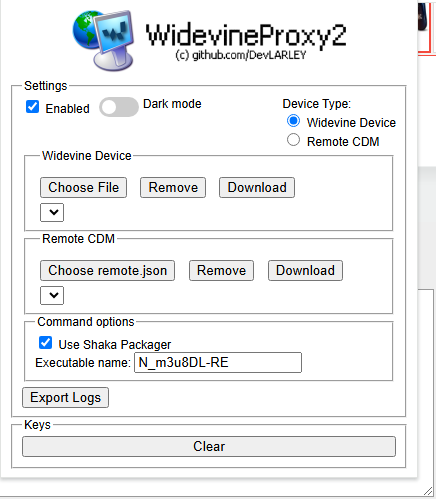Click Download in the Widevine Device section
Viewport: 436px width, 499px height.
click(x=257, y=187)
